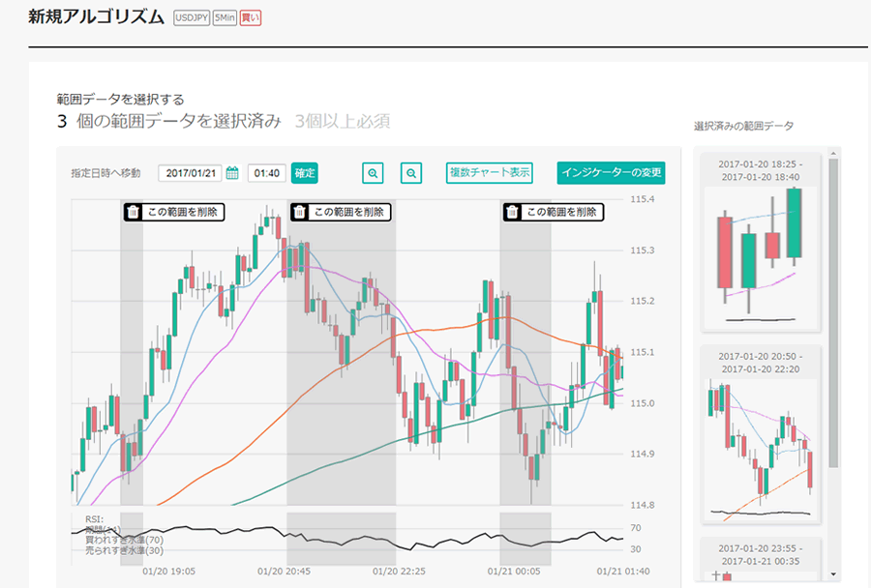Image resolution: width=871 pixels, height=588 pixels.
Task: Click the scrollbar down arrow in ranges panel
Action: click(833, 574)
